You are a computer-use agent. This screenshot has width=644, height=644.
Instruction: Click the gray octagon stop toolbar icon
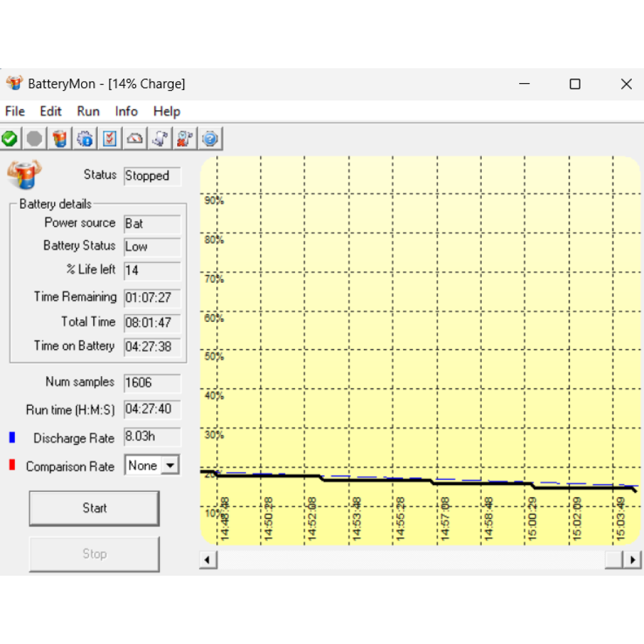point(35,138)
